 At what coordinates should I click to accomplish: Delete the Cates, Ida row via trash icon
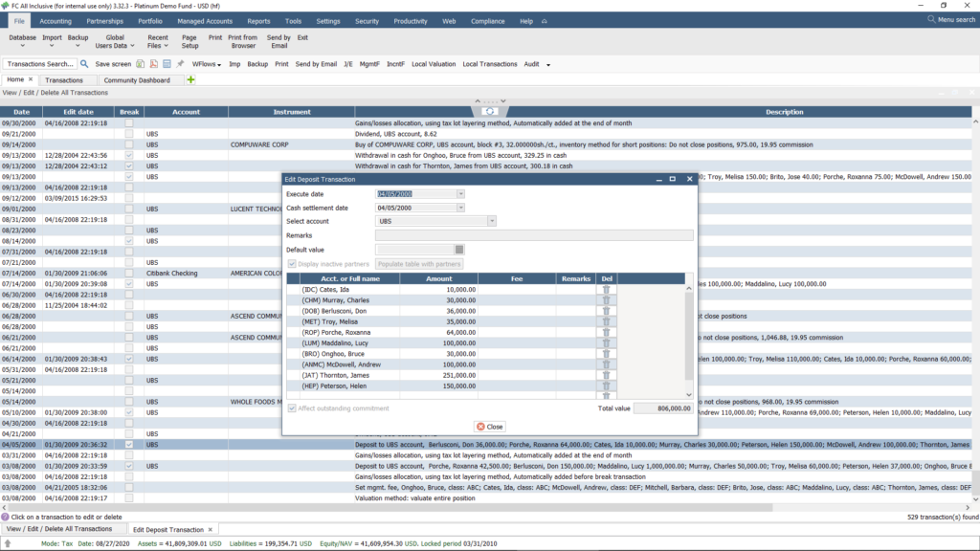605,289
